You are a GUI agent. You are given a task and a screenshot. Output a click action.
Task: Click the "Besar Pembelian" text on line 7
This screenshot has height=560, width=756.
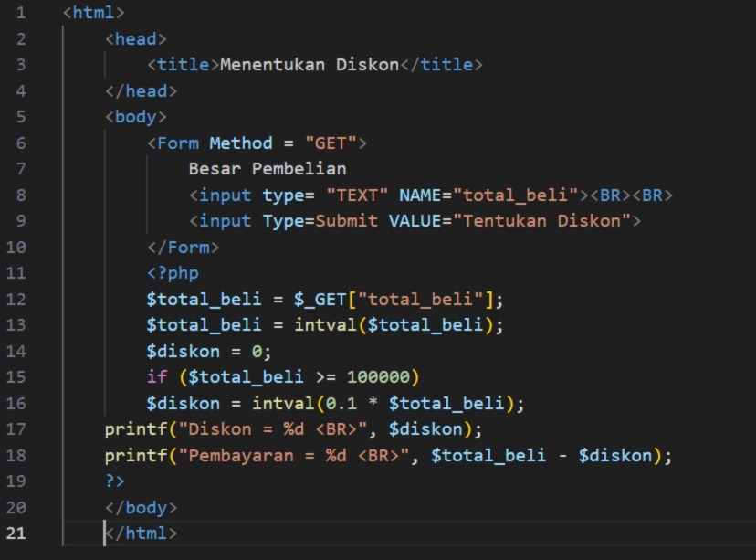(x=267, y=169)
